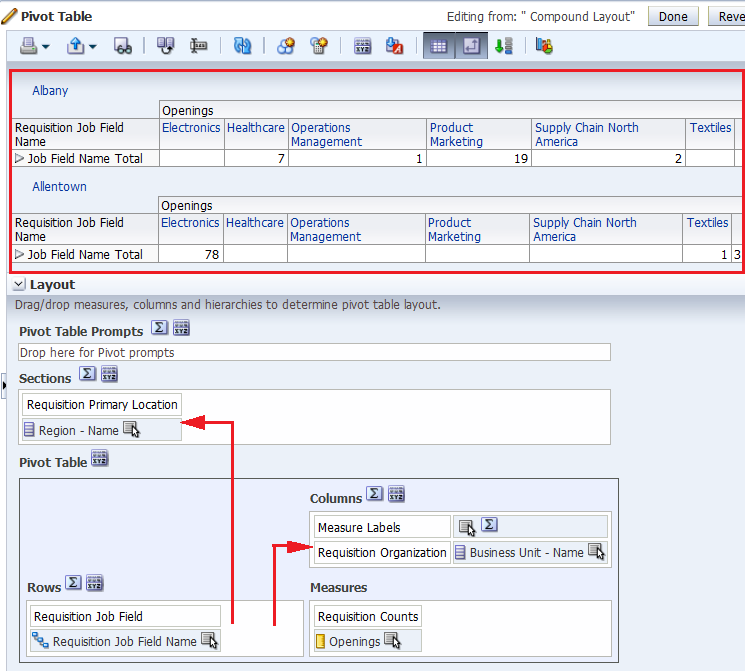Viewport: 745px width, 671px height.
Task: Click Product Marketing link in Allentown table
Action: pyautogui.click(x=454, y=230)
